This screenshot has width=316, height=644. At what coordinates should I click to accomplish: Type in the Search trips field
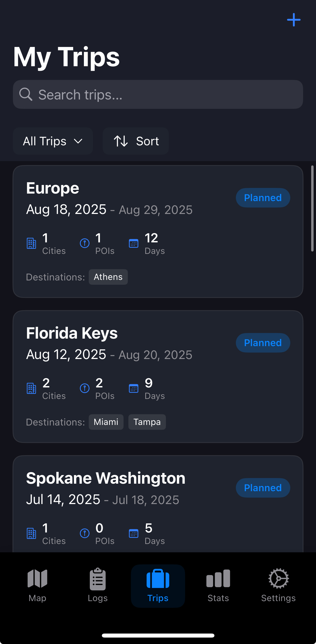click(x=166, y=94)
